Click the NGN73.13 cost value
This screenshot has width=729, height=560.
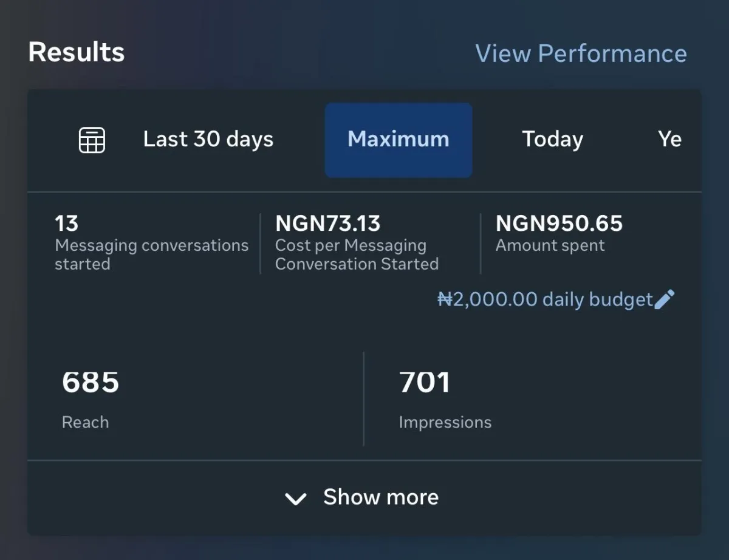tap(328, 224)
